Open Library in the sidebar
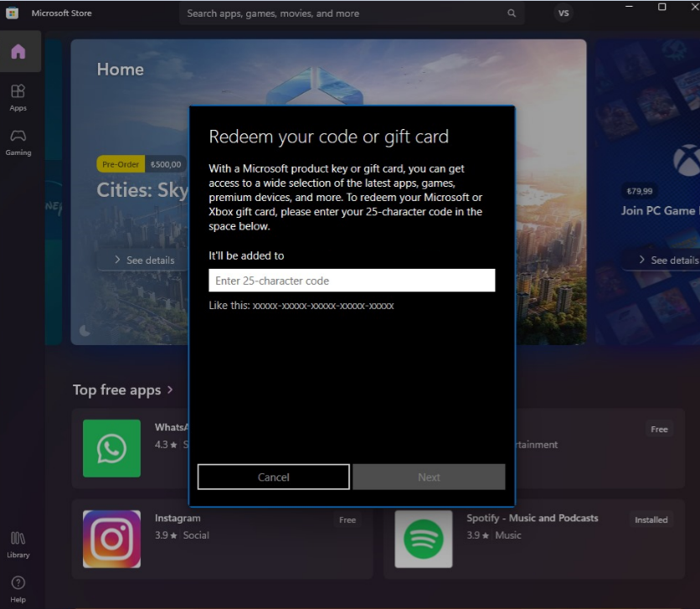700x609 pixels. (x=18, y=544)
